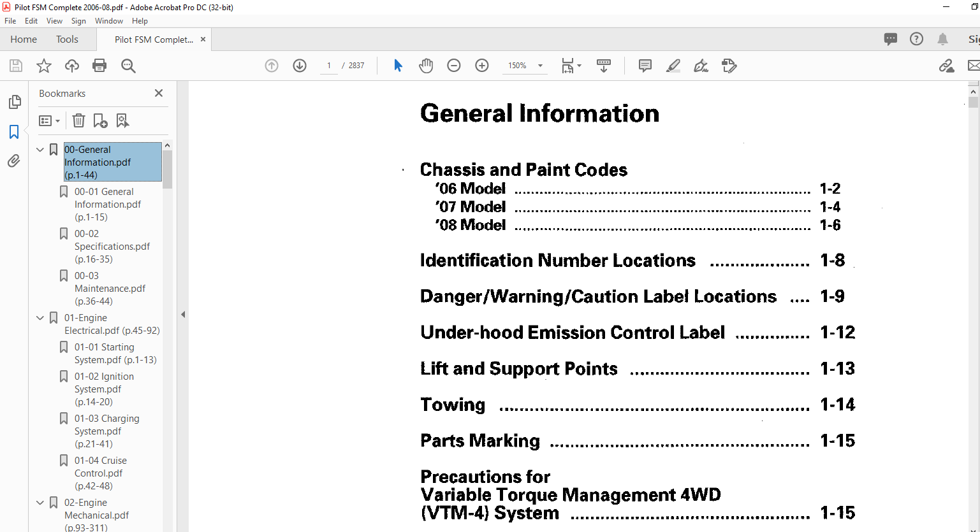Open the Help menu
The width and height of the screenshot is (980, 532).
140,21
